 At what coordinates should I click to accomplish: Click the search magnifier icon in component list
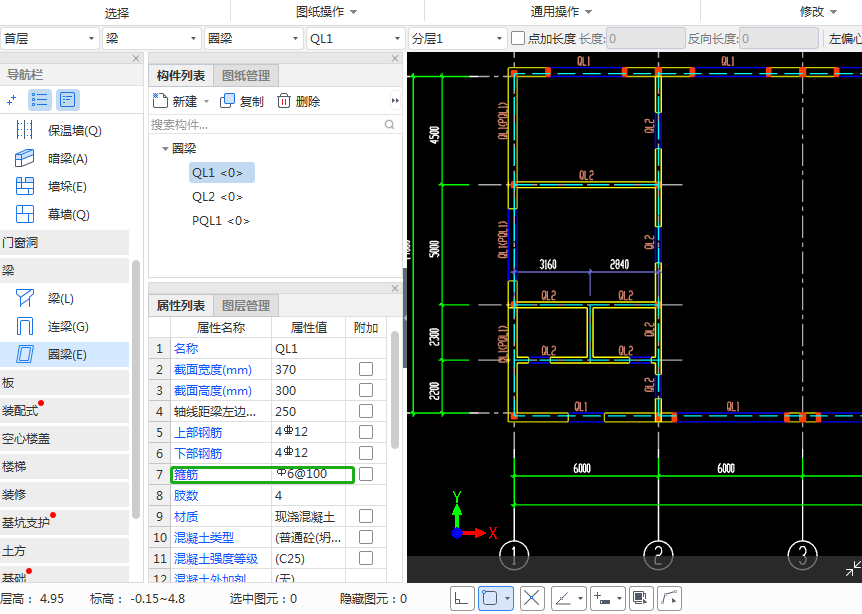click(389, 125)
